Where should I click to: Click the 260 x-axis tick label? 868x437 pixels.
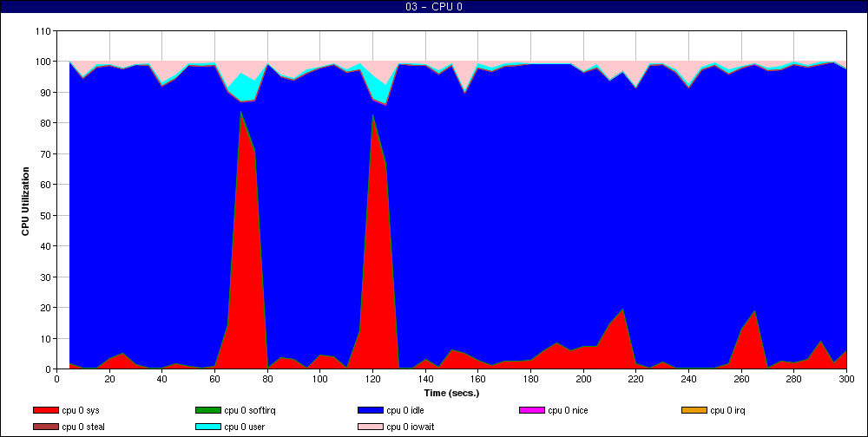tap(741, 379)
